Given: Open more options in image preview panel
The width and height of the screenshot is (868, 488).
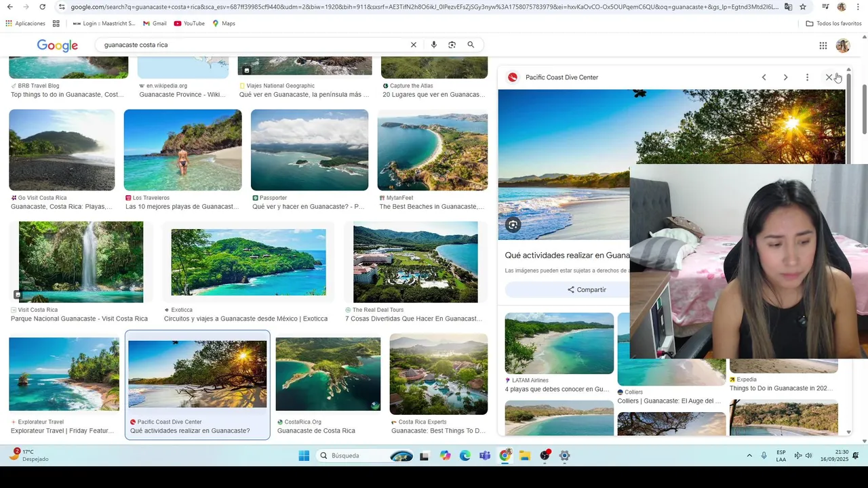Looking at the screenshot, I should click(x=807, y=77).
